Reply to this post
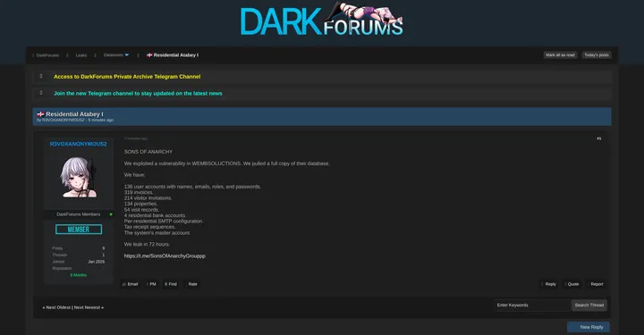 click(x=548, y=284)
